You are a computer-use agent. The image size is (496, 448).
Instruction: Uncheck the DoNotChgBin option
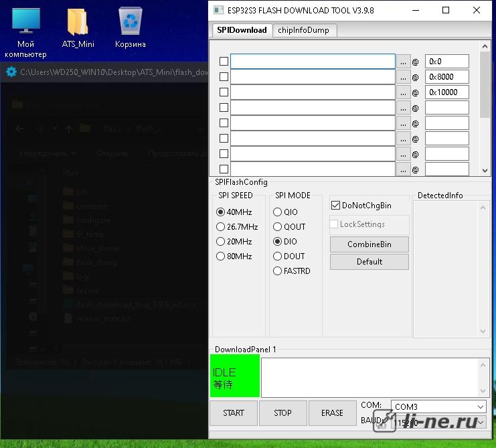pos(335,206)
